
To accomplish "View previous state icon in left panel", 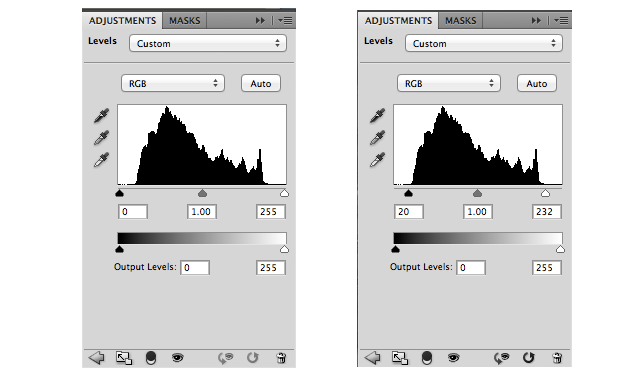I will [x=225, y=358].
